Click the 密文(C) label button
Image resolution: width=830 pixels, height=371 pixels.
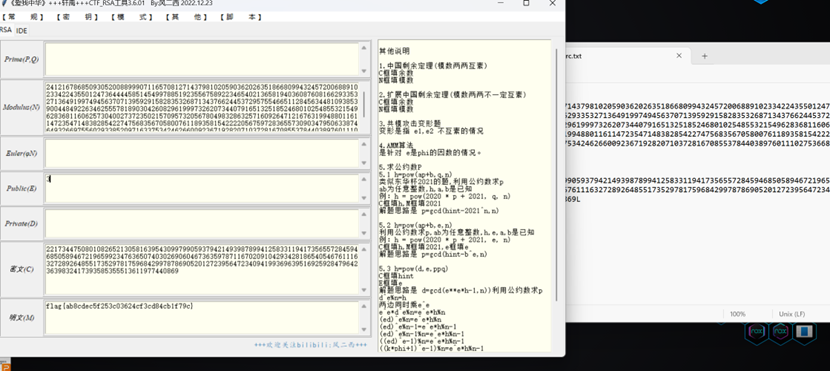(x=22, y=269)
